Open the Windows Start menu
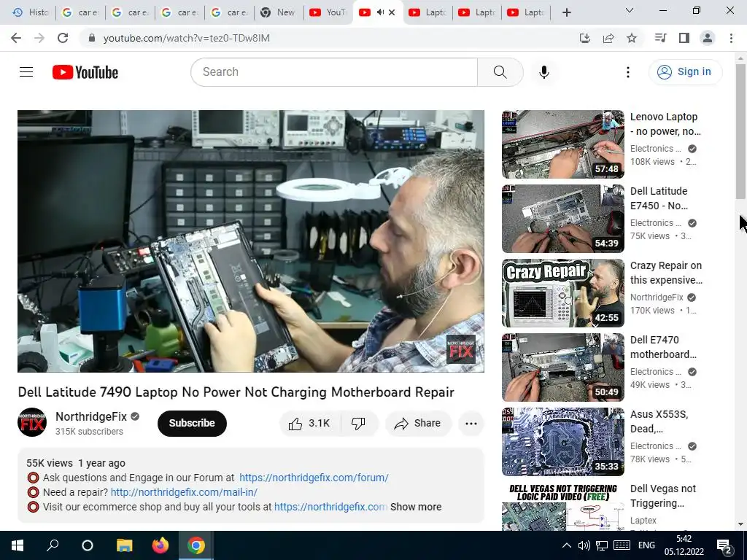 pos(18,545)
